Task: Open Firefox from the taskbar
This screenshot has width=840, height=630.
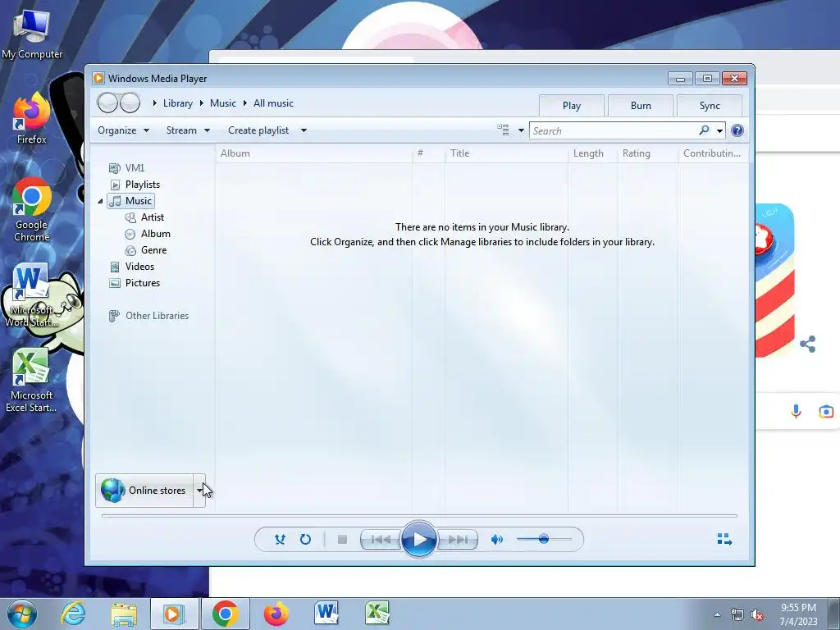Action: [276, 614]
